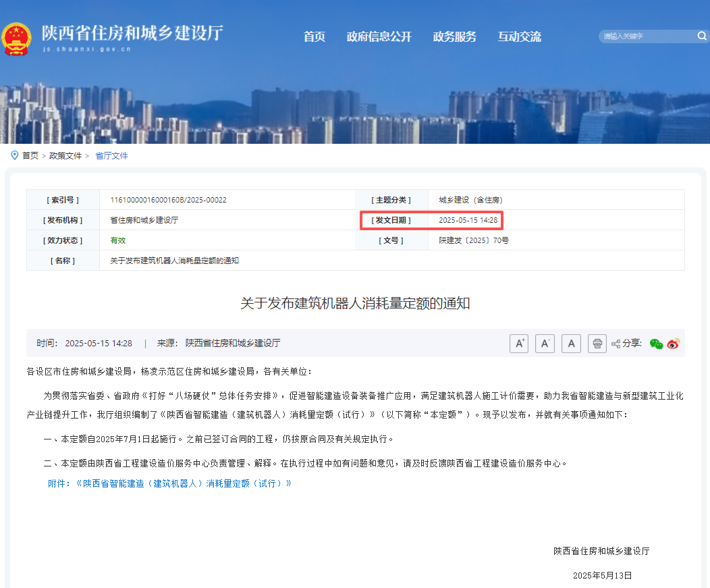Screen dimensions: 710x588
Task: Share the article via Weibo icon
Action: coord(673,344)
